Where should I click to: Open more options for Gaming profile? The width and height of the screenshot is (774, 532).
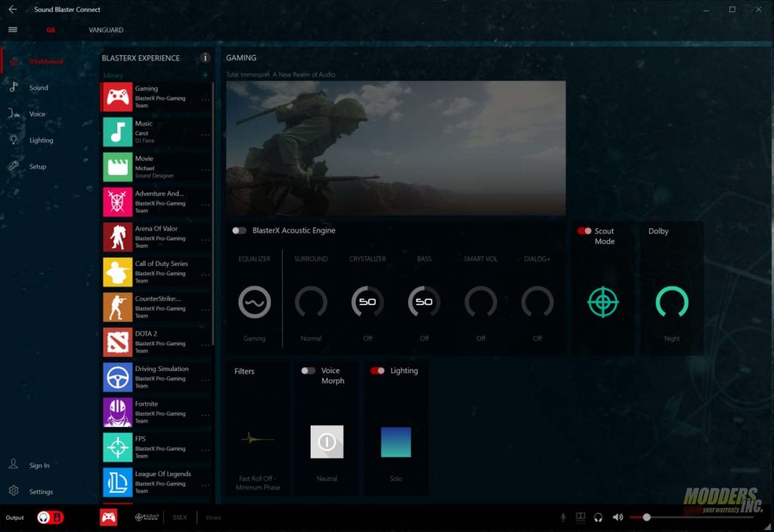point(206,100)
